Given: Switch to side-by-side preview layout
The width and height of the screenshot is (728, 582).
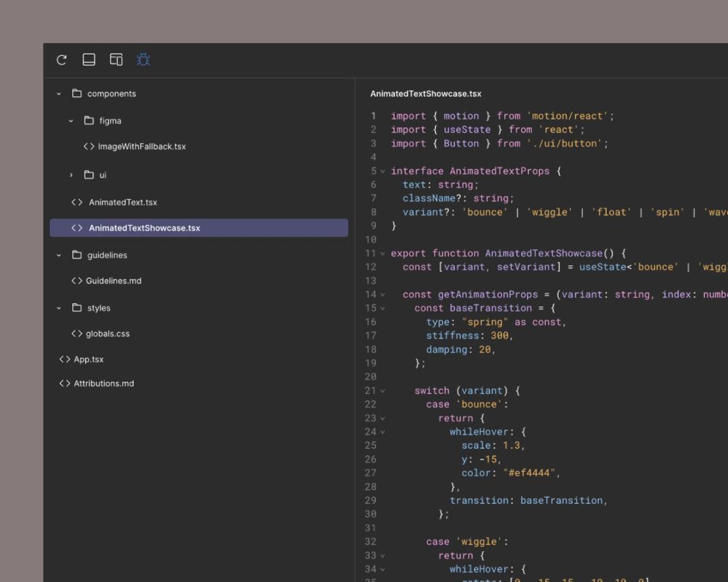Looking at the screenshot, I should point(116,59).
